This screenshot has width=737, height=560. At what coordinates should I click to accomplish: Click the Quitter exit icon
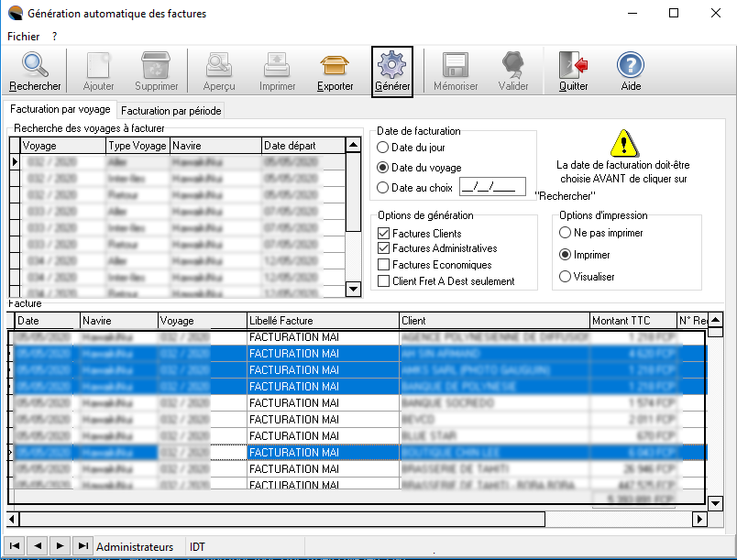pyautogui.click(x=574, y=65)
